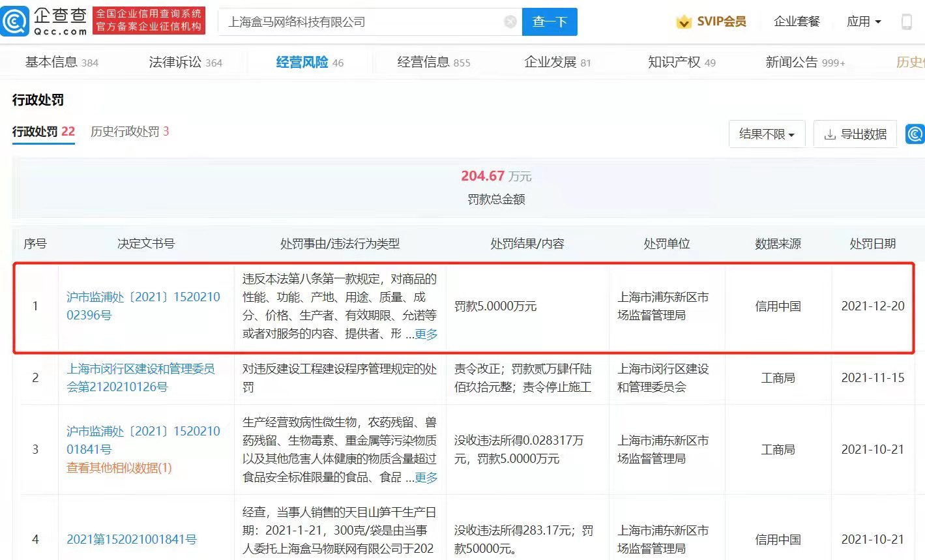Click the 数据来源 column header
This screenshot has height=560, width=925.
(778, 244)
